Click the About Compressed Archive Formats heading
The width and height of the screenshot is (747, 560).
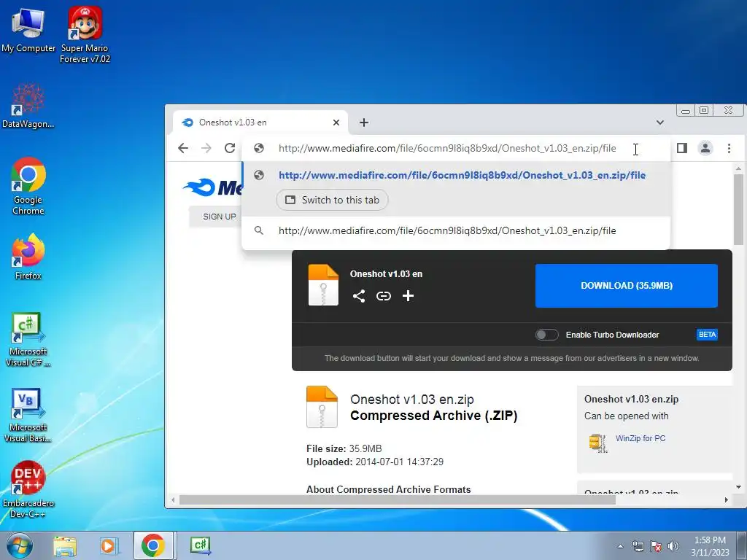point(388,489)
